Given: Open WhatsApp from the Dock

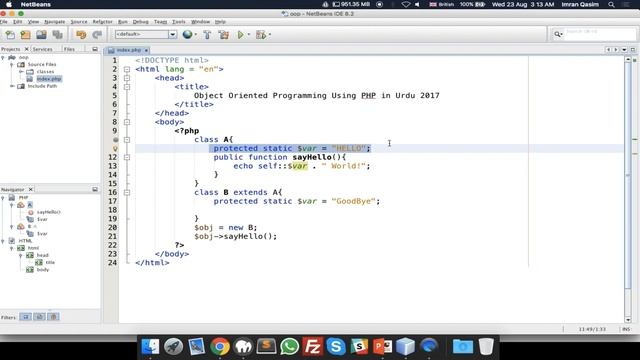Looking at the screenshot, I should (289, 347).
